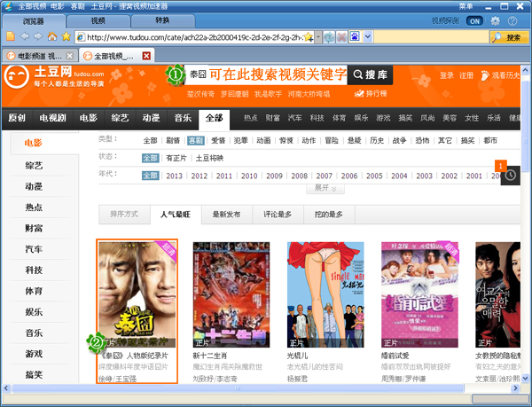Click the vertical scrollbar down arrow
The image size is (532, 407).
point(525,378)
